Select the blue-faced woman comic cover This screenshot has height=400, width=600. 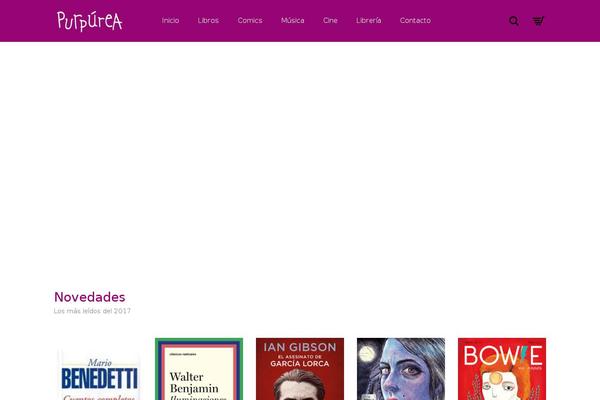pos(401,369)
